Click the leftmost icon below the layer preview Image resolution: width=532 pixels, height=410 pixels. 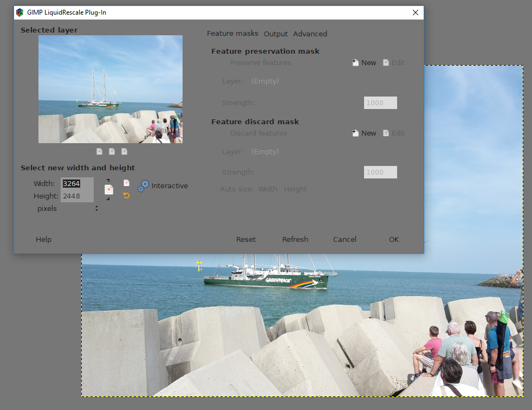(x=99, y=151)
